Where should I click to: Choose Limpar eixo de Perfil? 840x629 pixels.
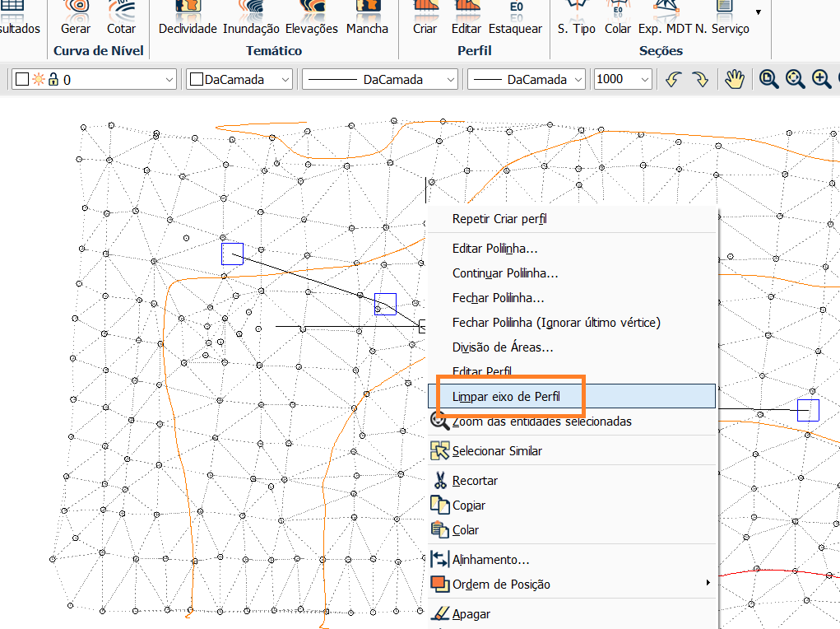click(x=506, y=396)
